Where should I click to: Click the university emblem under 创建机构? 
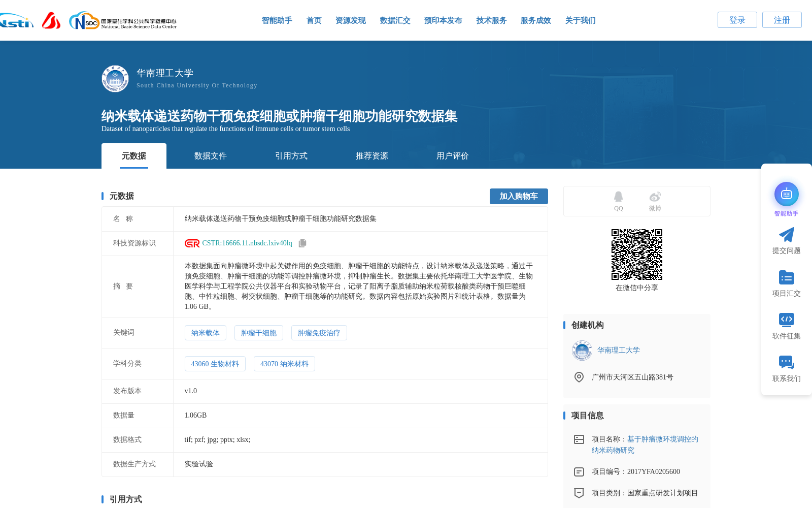pyautogui.click(x=582, y=351)
